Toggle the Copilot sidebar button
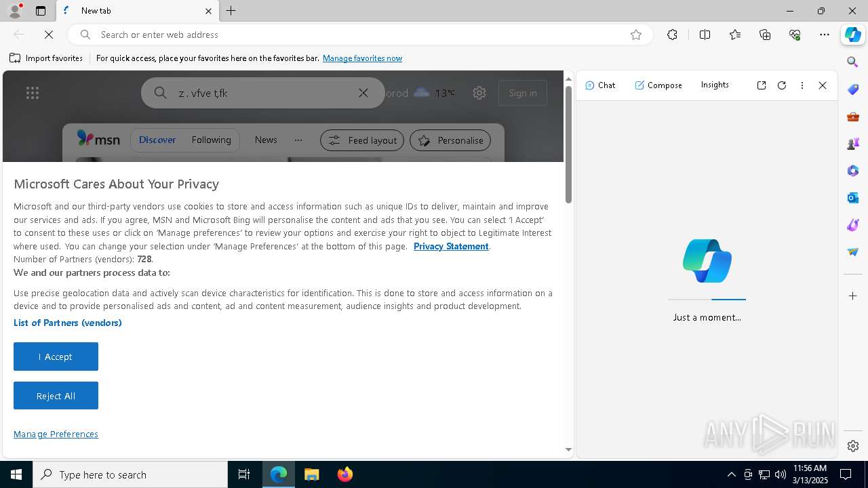Image resolution: width=868 pixels, height=488 pixels. pyautogui.click(x=853, y=35)
